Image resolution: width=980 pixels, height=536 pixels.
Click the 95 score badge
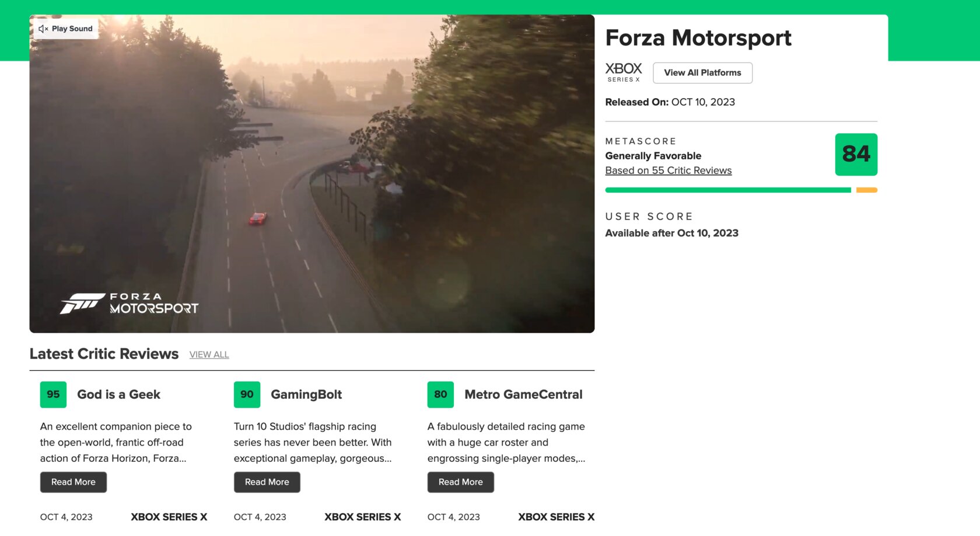pos(53,395)
